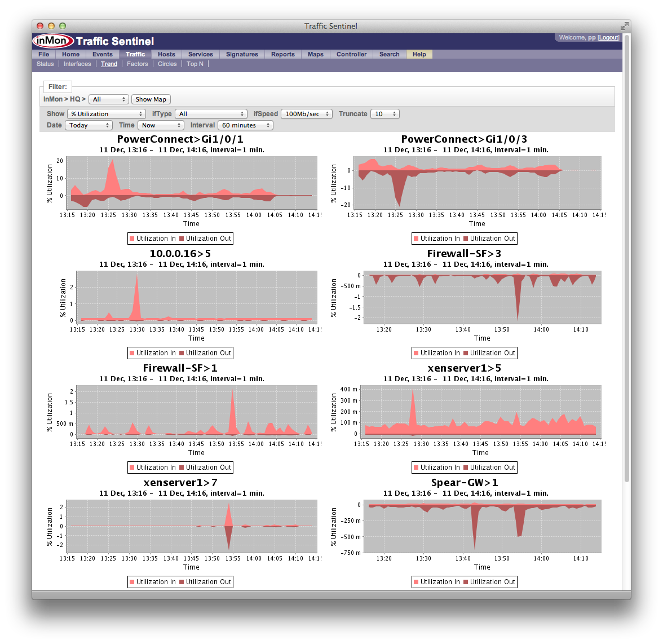This screenshot has width=663, height=644.
Task: Click Utilization Out swatch under xenserver1>7
Action: 182,582
